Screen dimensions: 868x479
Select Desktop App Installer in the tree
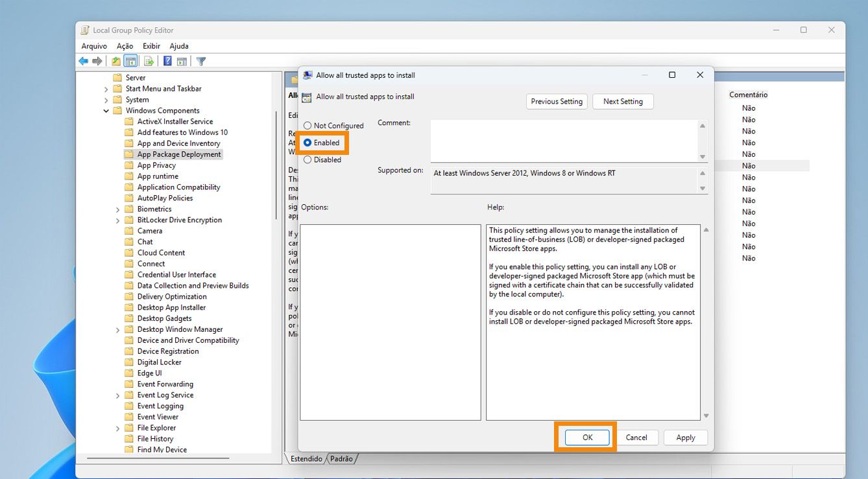(x=171, y=308)
